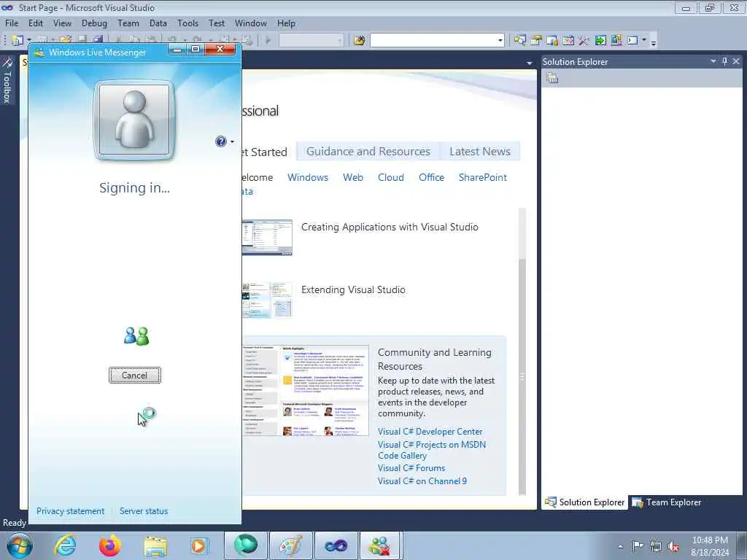Click the Find in Files toolbar icon

point(360,41)
